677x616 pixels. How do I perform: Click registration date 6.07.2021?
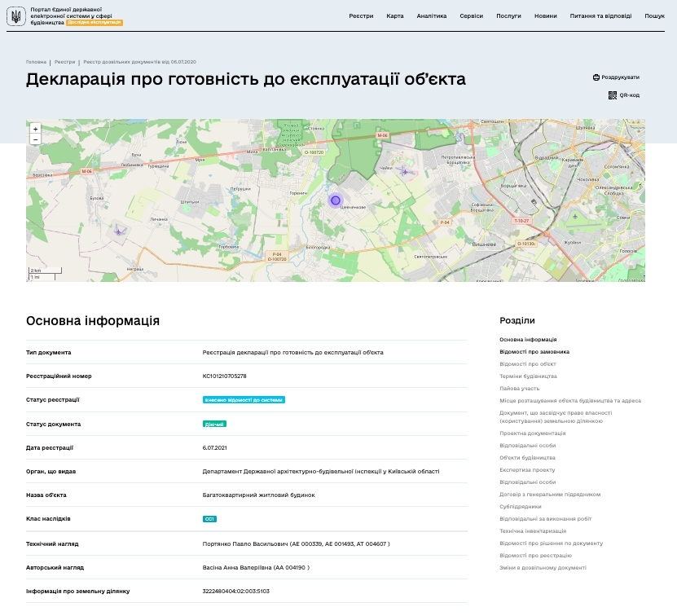[214, 448]
